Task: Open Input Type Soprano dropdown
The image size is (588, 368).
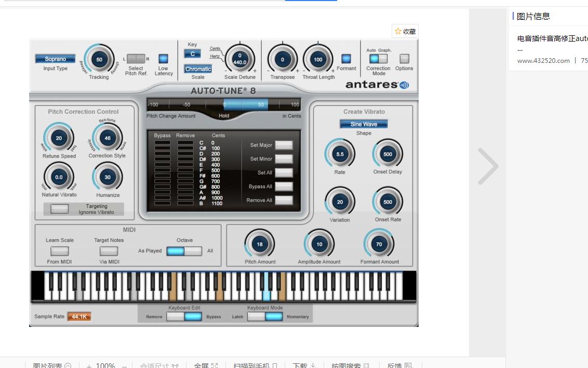Action: [56, 59]
